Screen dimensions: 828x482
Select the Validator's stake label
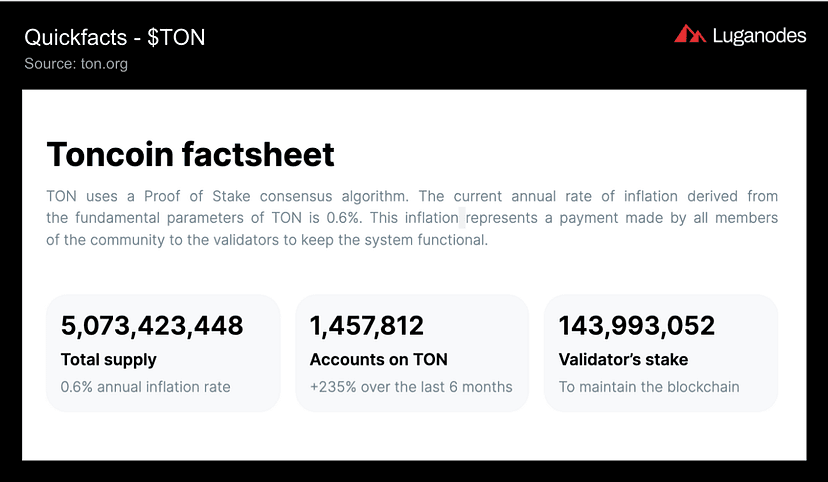623,360
